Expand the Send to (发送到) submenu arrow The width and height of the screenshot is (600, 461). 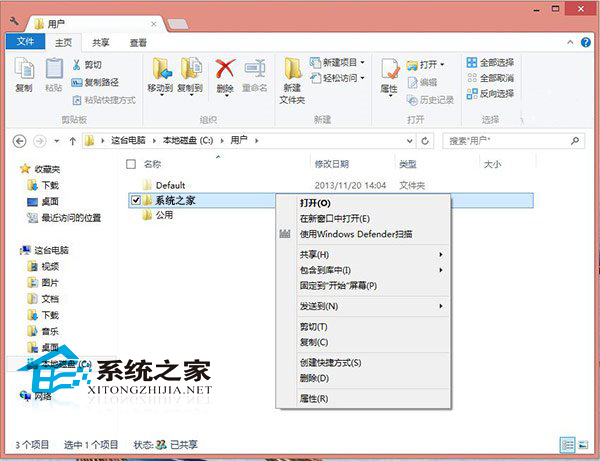pyautogui.click(x=441, y=306)
